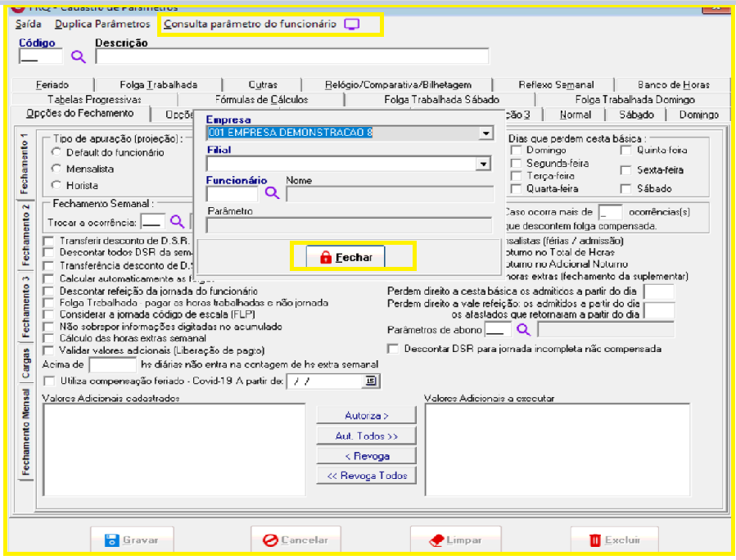Click the Excluir button
Screen dimensions: 736x560
point(615,540)
